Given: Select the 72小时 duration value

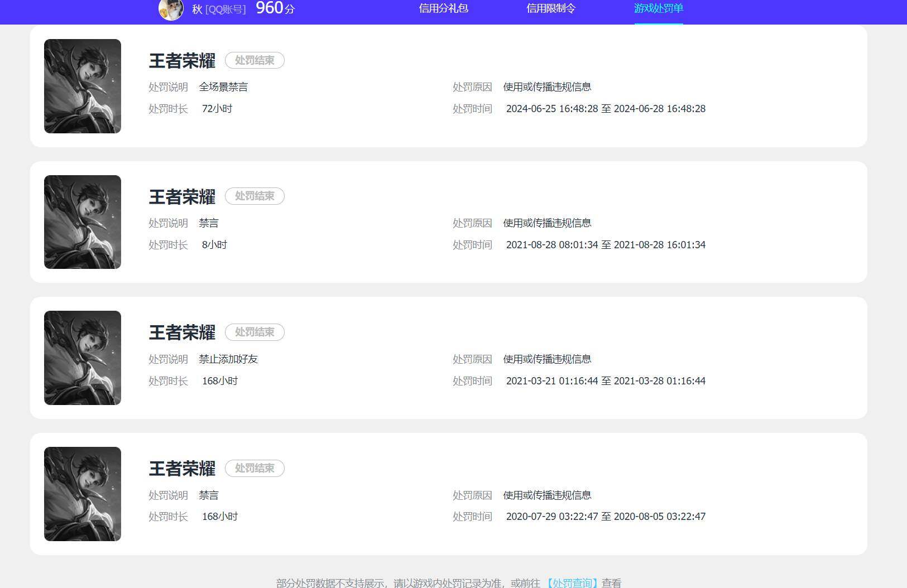Looking at the screenshot, I should (217, 109).
